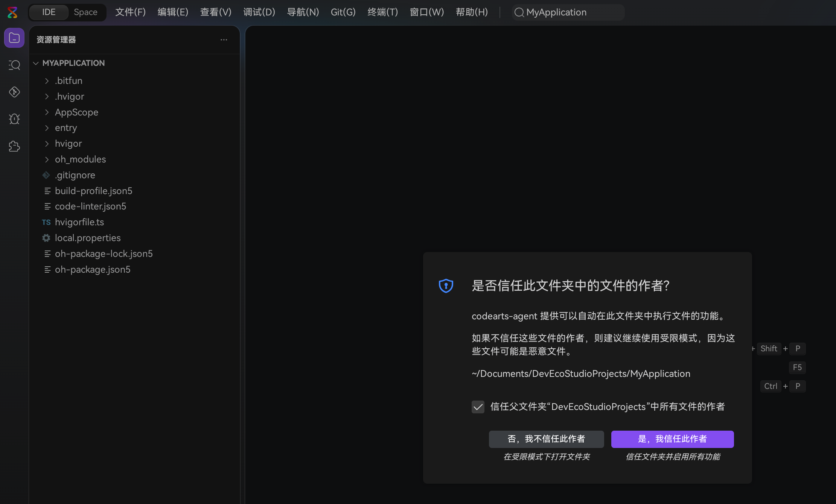Click the file icon beside oh-package-lock.json5
Viewport: 836px width, 504px height.
tap(47, 254)
